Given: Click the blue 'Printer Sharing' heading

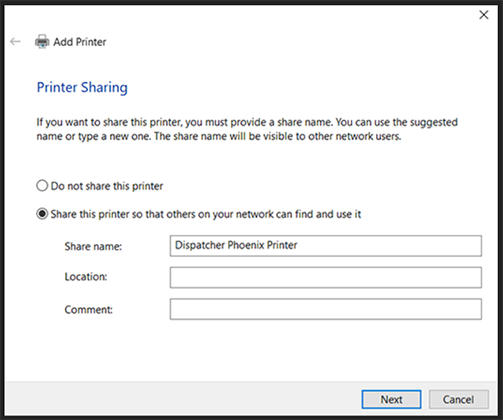Looking at the screenshot, I should point(82,88).
